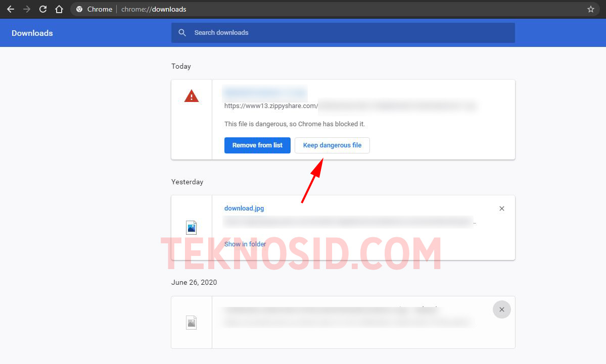Click the Downloads page title

pyautogui.click(x=32, y=33)
